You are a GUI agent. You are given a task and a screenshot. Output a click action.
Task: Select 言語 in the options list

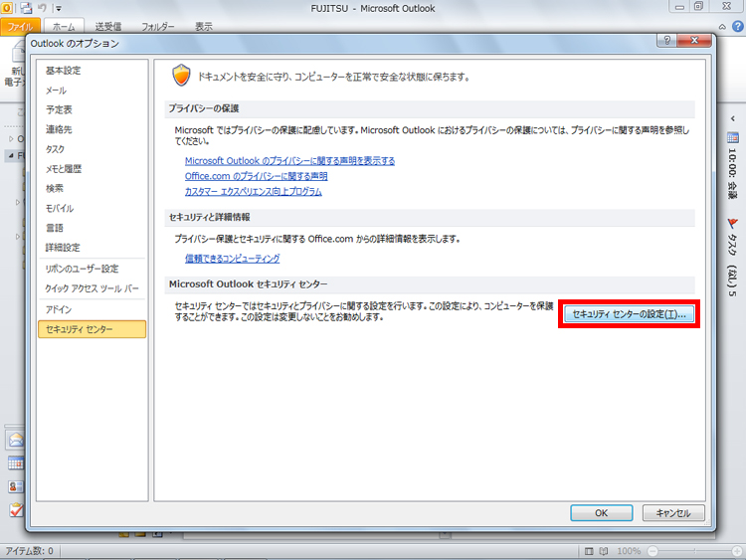coord(93,228)
